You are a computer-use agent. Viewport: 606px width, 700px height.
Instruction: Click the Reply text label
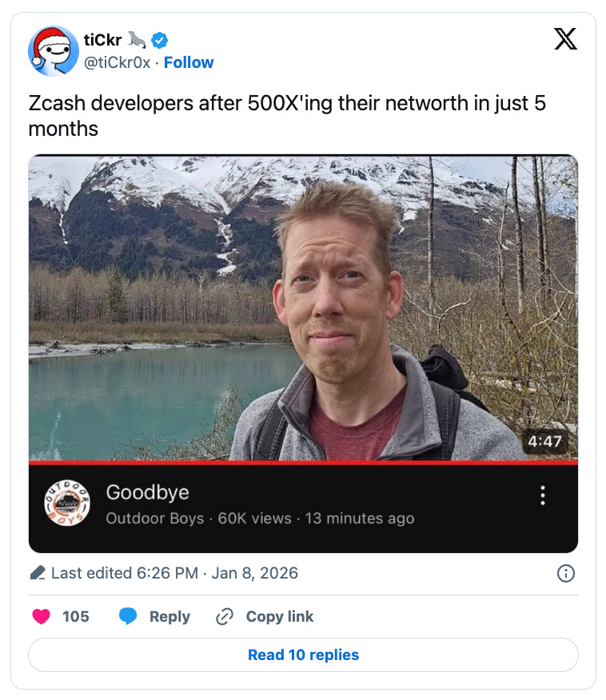[x=169, y=617]
